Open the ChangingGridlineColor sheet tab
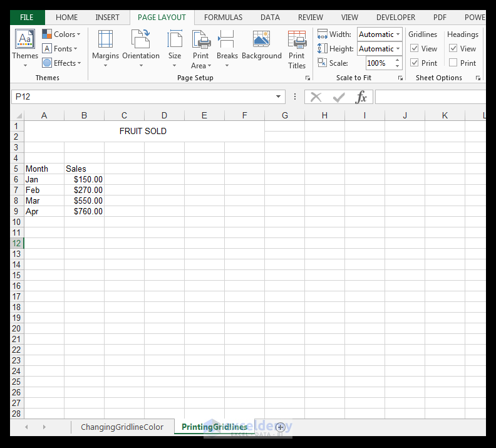The width and height of the screenshot is (496, 448). pos(122,427)
